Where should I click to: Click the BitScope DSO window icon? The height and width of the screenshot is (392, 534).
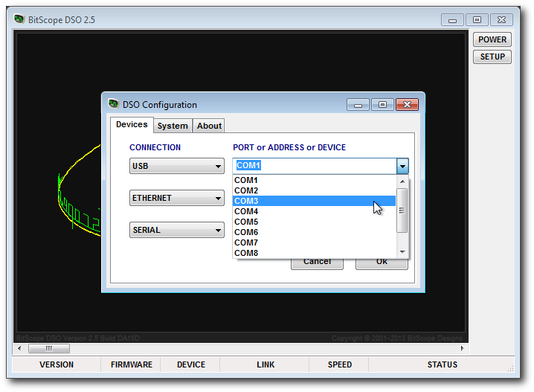pos(19,19)
